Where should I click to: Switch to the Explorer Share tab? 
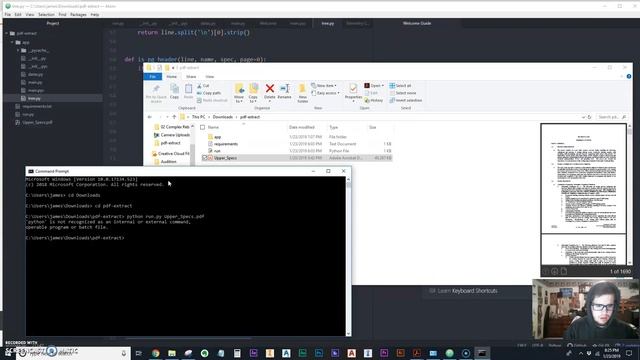(191, 77)
